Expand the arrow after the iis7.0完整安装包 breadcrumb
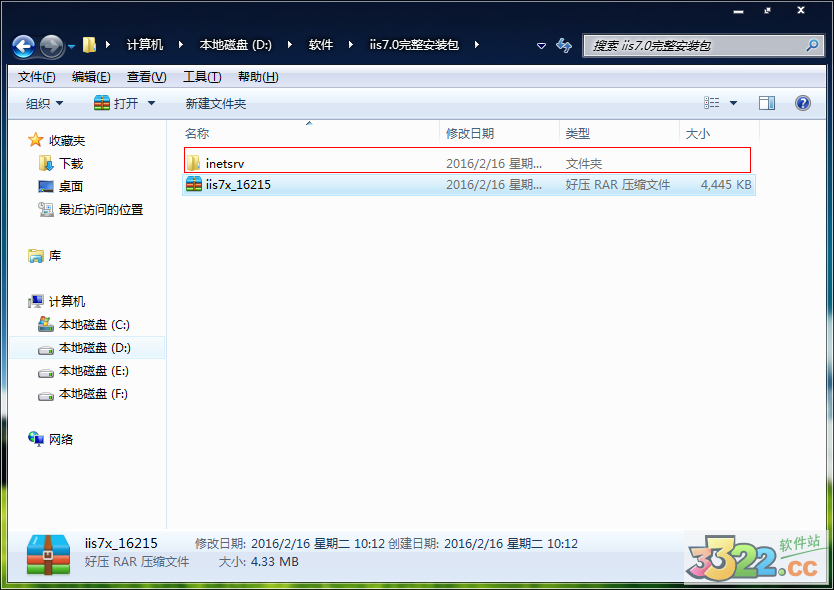The width and height of the screenshot is (834, 590). 477,45
